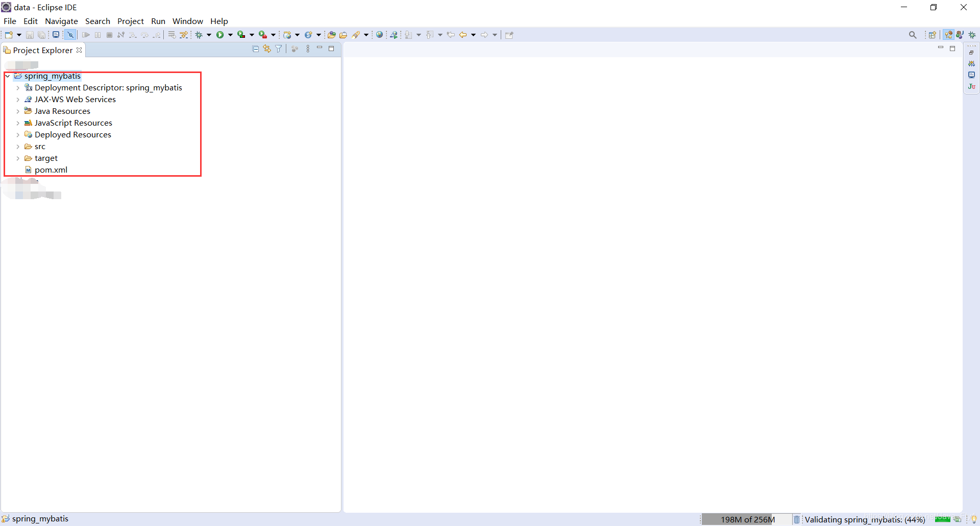Click the Tip of the day lightbulb icon
This screenshot has width=980, height=526.
pos(973,519)
